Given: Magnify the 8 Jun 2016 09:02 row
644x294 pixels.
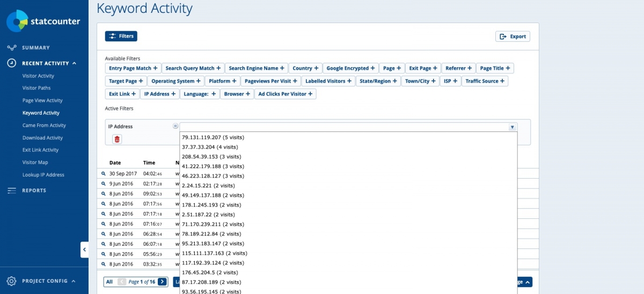Looking at the screenshot, I should pos(104,194).
